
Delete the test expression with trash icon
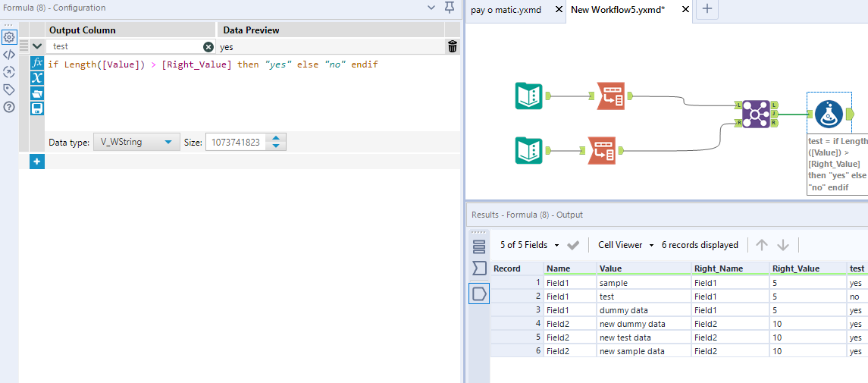point(453,47)
